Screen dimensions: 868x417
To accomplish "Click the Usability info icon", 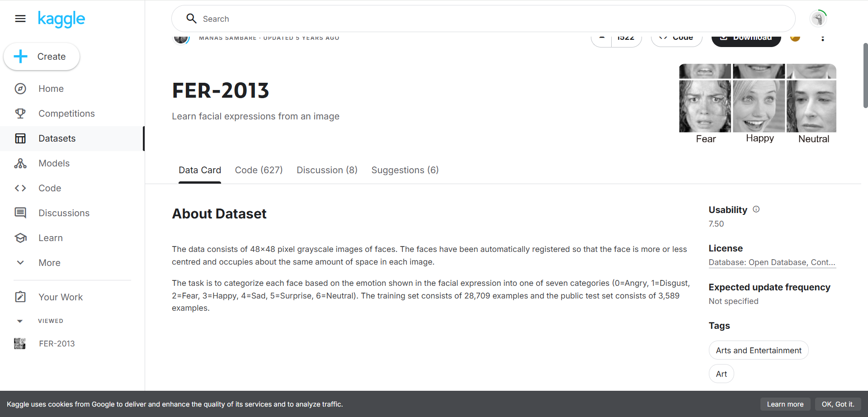I will (x=756, y=209).
